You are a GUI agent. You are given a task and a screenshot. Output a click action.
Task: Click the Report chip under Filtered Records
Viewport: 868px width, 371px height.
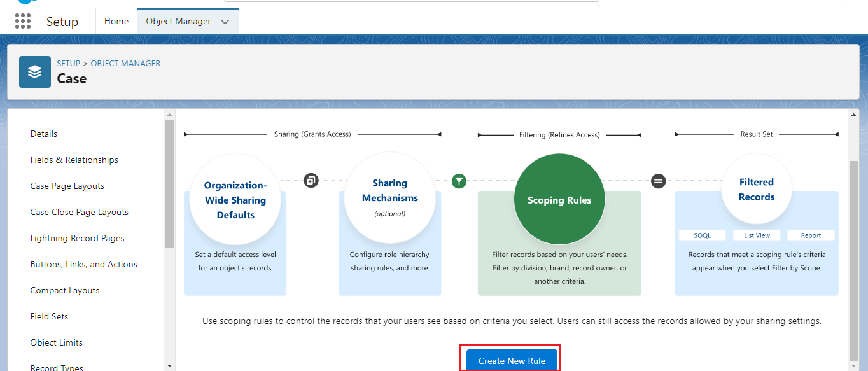[810, 235]
